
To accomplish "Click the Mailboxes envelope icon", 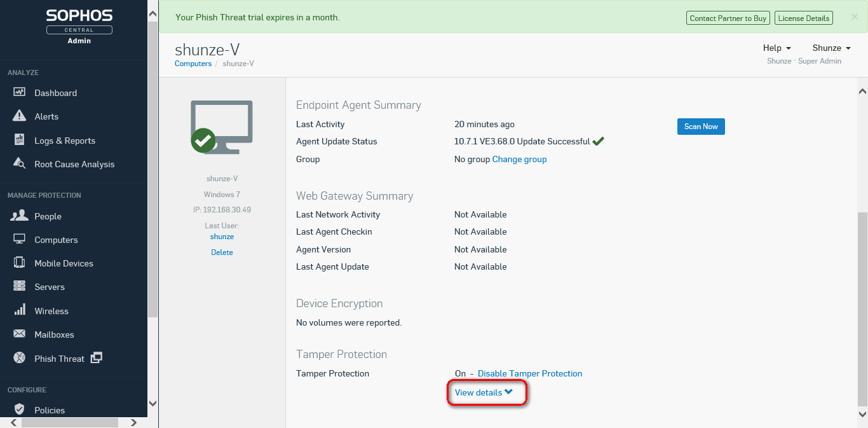I will [19, 334].
